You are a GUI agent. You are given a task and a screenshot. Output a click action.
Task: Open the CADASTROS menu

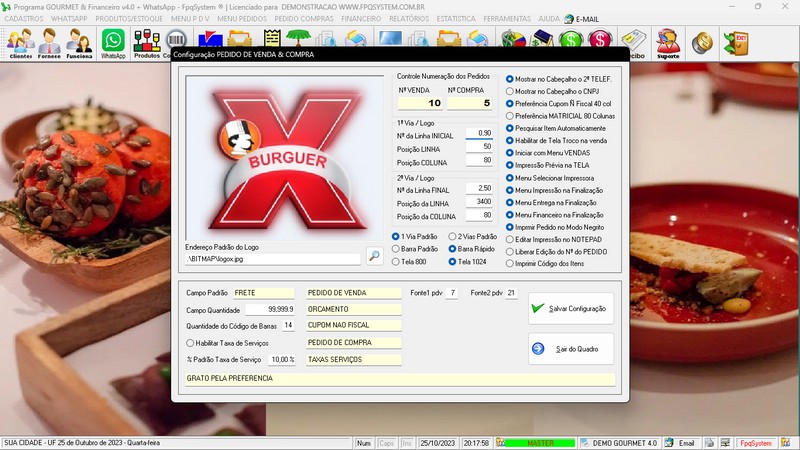coord(24,18)
